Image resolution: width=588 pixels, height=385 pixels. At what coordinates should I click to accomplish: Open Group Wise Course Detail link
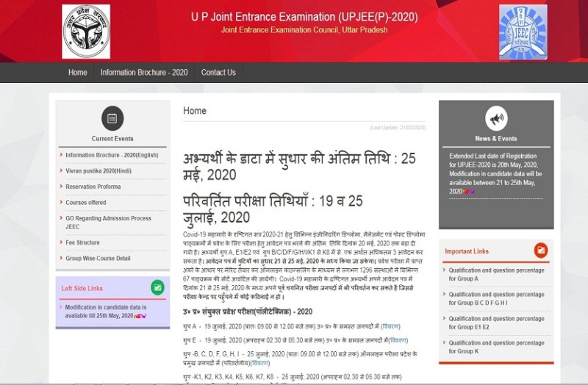pos(98,259)
